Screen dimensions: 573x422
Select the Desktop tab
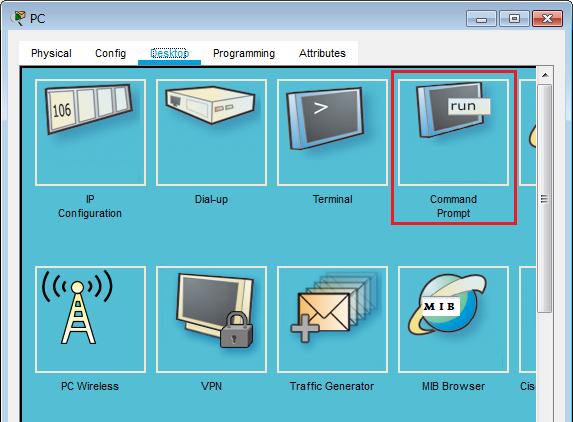pos(169,53)
